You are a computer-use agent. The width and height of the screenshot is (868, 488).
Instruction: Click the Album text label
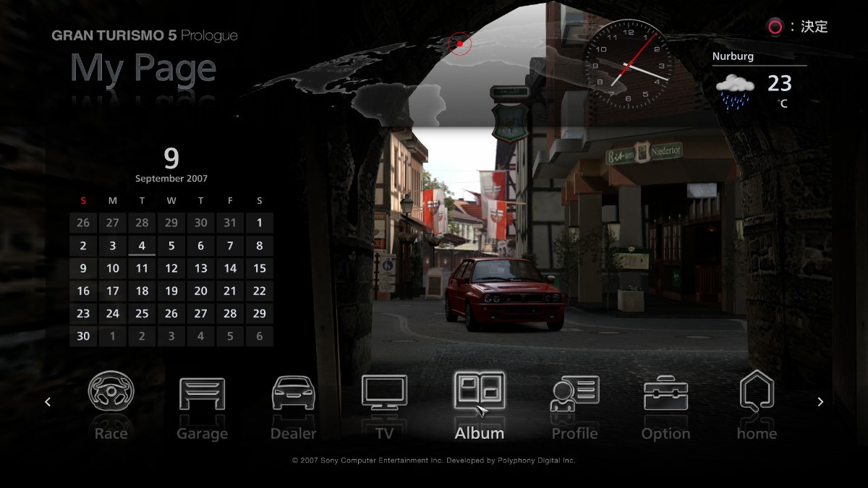pyautogui.click(x=479, y=434)
